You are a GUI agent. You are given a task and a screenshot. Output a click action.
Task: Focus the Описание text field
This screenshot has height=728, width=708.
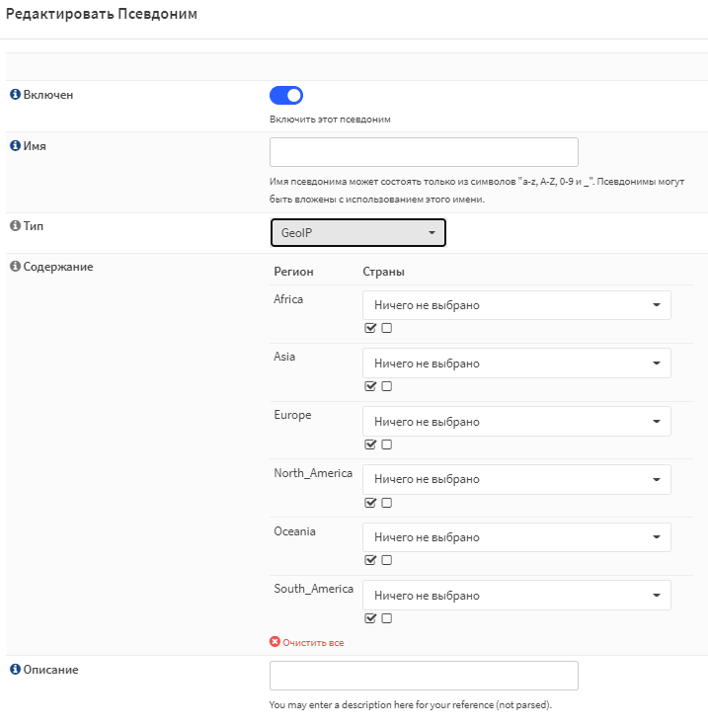pos(424,676)
